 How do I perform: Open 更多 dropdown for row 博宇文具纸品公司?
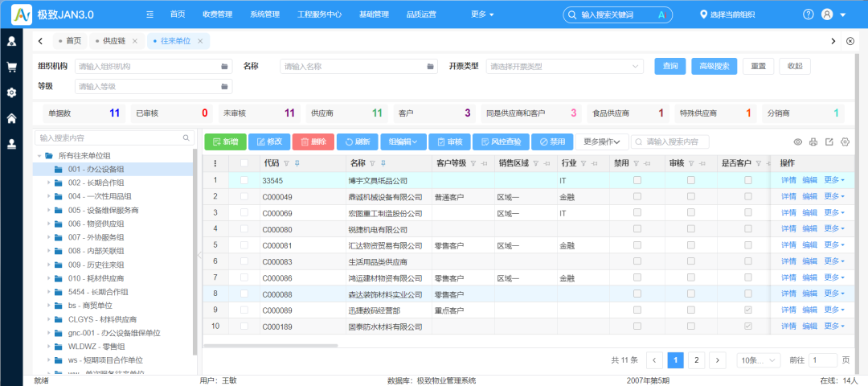834,180
